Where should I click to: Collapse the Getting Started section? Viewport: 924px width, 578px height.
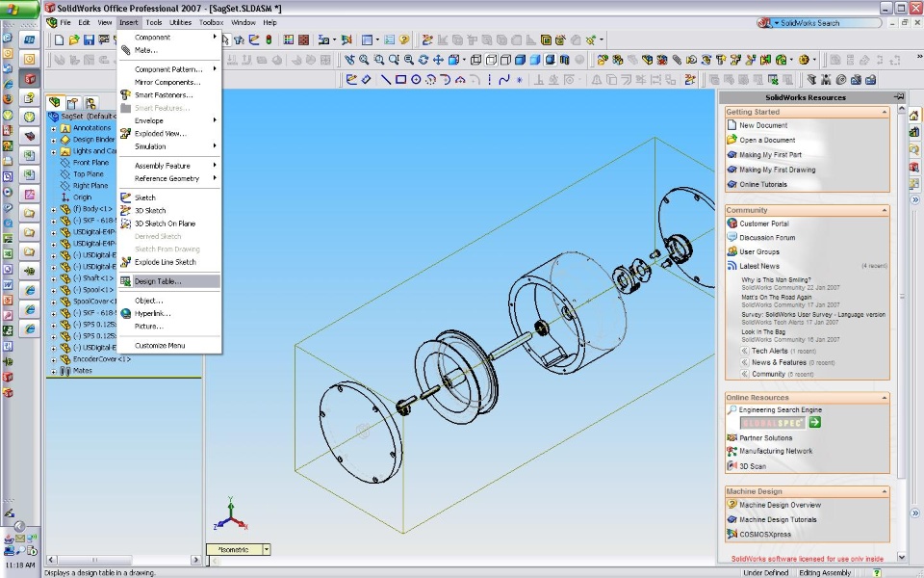click(884, 112)
